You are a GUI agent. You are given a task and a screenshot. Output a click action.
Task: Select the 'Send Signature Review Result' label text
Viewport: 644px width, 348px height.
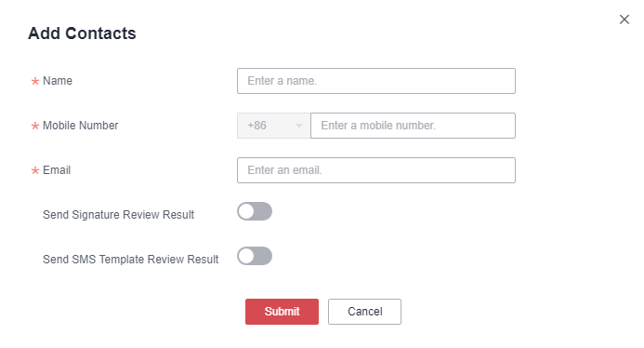(118, 215)
